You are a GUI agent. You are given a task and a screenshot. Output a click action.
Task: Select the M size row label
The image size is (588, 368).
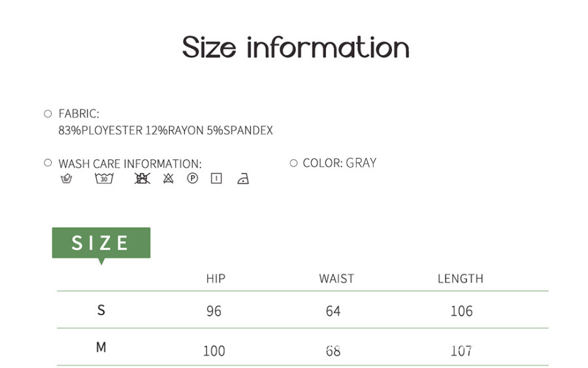pyautogui.click(x=101, y=347)
